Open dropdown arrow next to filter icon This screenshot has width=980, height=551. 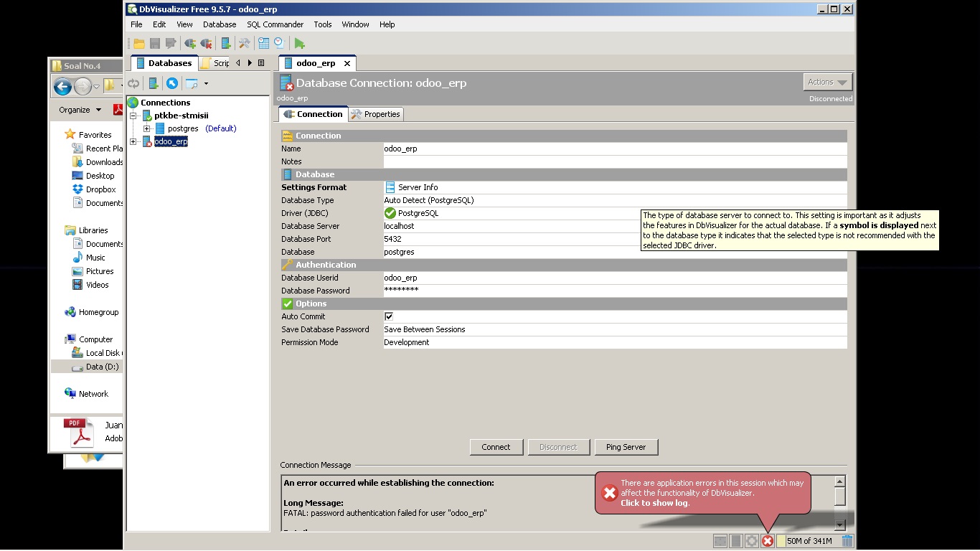(206, 84)
